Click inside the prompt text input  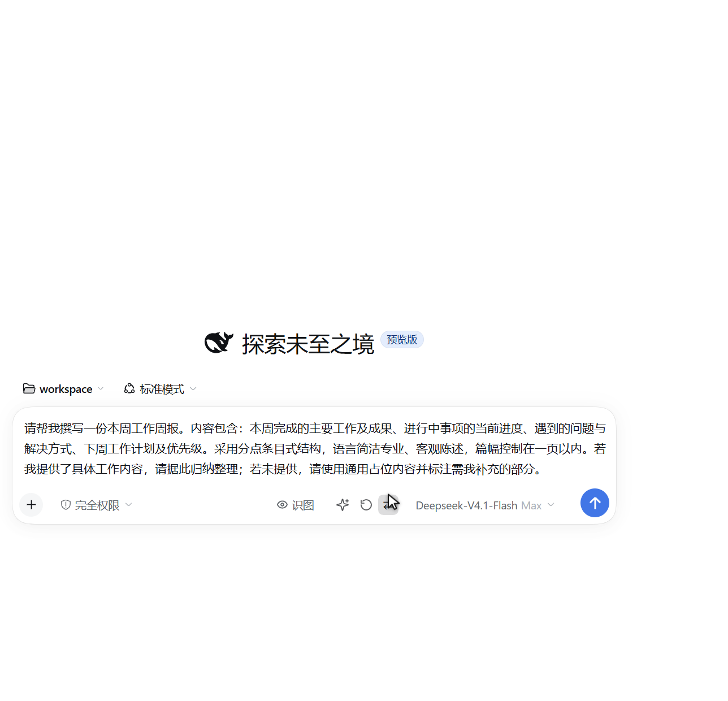(x=314, y=449)
